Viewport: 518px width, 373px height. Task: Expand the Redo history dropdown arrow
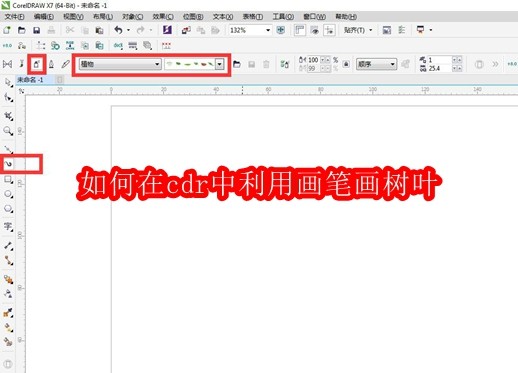coord(151,30)
